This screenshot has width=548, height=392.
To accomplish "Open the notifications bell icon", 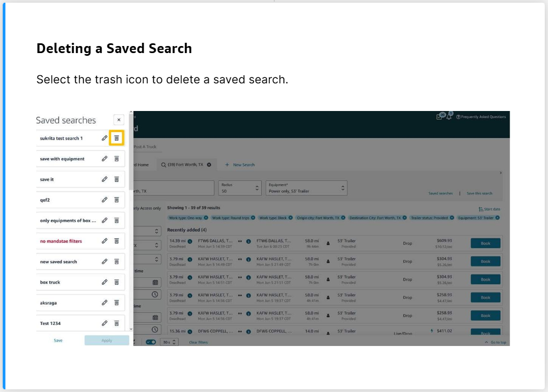I will pos(449,116).
